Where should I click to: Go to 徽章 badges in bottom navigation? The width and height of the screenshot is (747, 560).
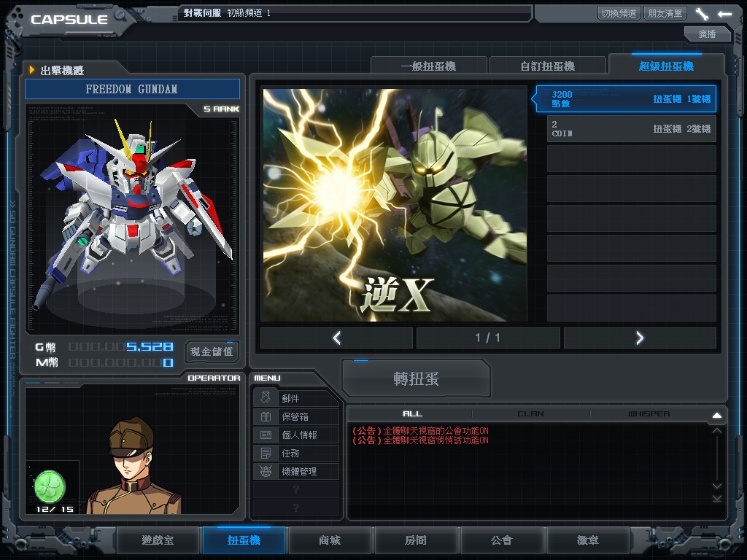pyautogui.click(x=588, y=540)
